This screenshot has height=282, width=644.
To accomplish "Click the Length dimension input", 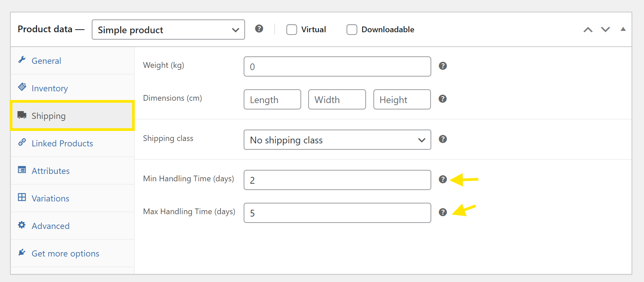I will click(272, 100).
